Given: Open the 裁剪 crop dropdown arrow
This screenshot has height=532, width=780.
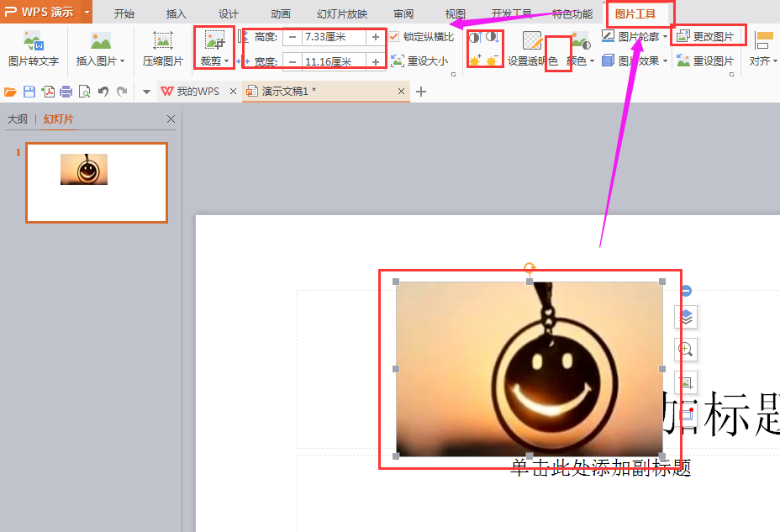Looking at the screenshot, I should pos(226,61).
